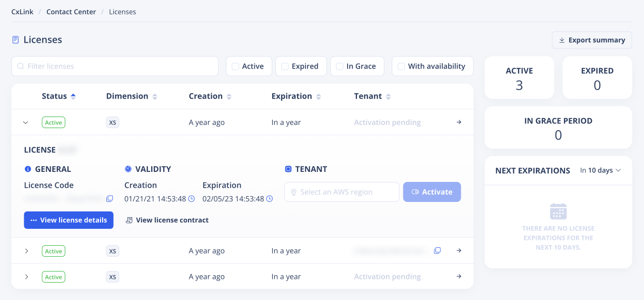The width and height of the screenshot is (644, 300).
Task: Click the search magnifier icon in filter box
Action: click(21, 66)
